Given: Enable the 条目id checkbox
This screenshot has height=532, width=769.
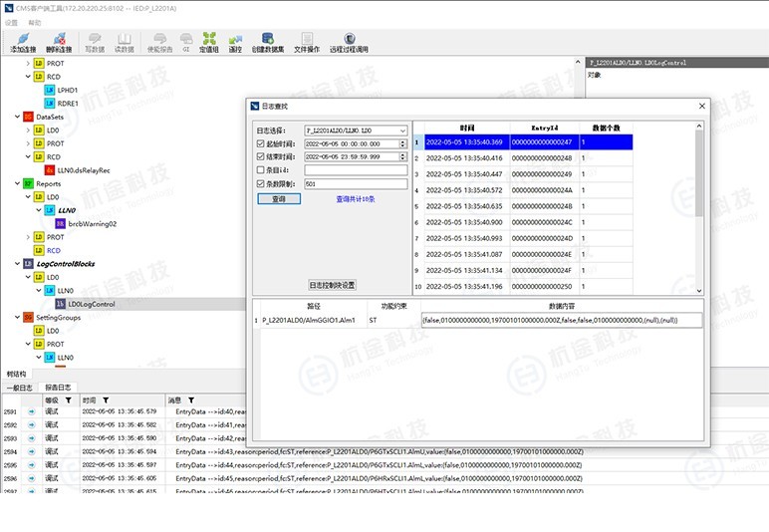Looking at the screenshot, I should tap(260, 170).
